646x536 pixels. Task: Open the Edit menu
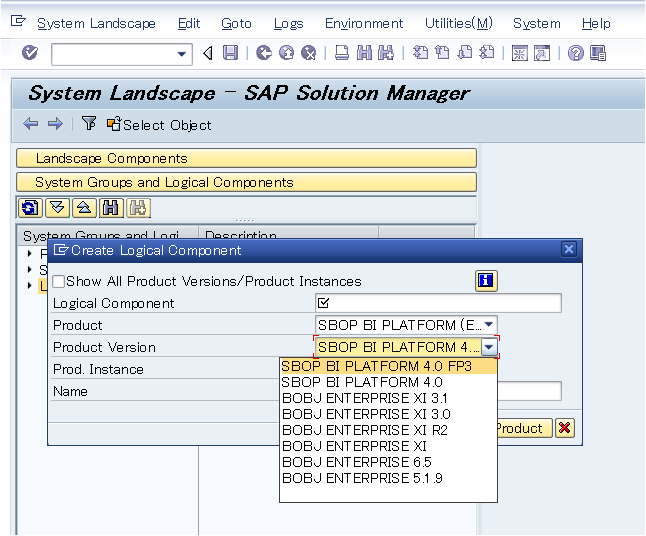(189, 23)
